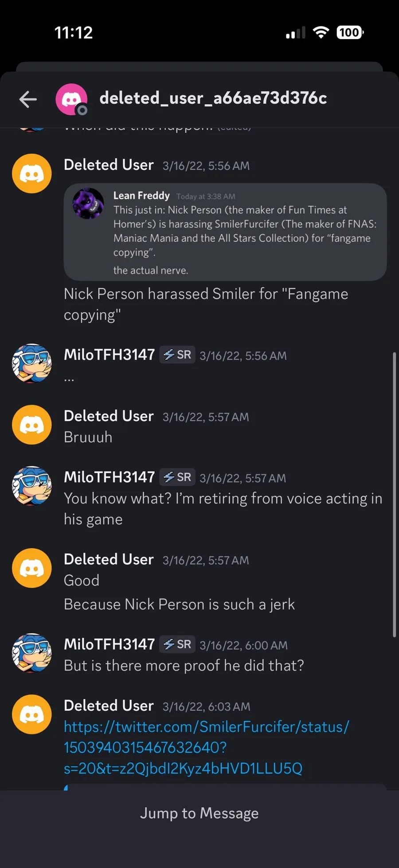Tap Deleted User avatar beside Twitter link
399x868 pixels.
(32, 714)
